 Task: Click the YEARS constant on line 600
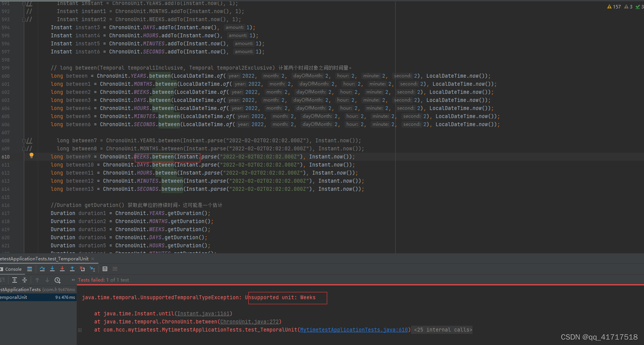[138, 76]
